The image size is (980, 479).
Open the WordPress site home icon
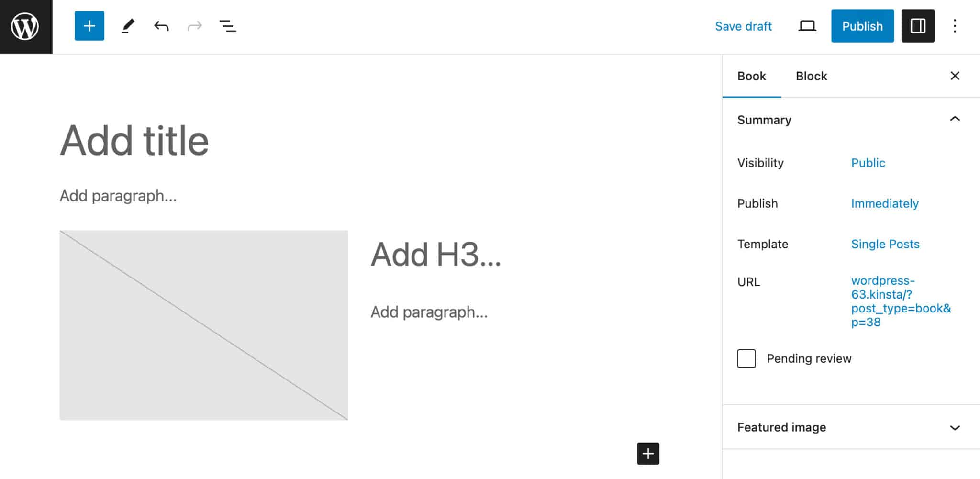26,26
